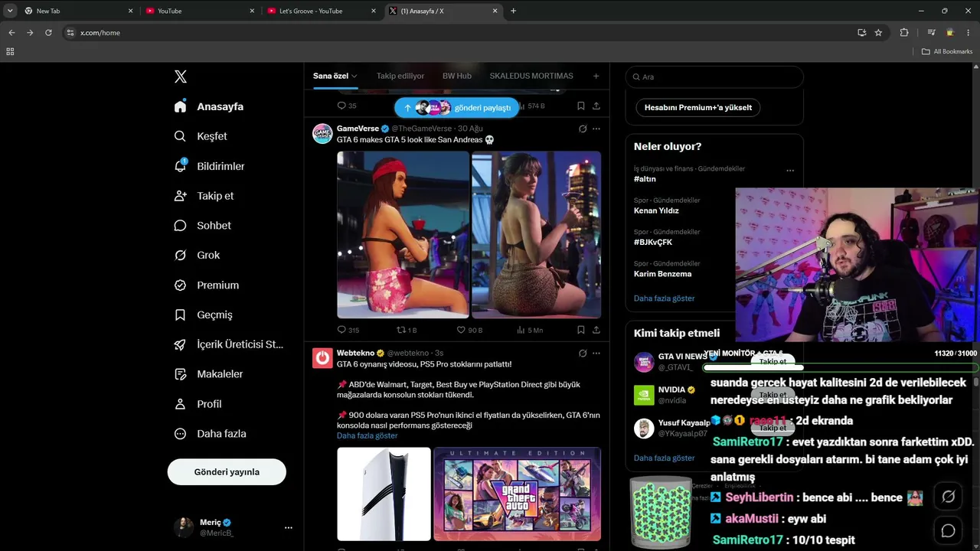
Task: Open more options on GameVerse post
Action: tap(596, 129)
